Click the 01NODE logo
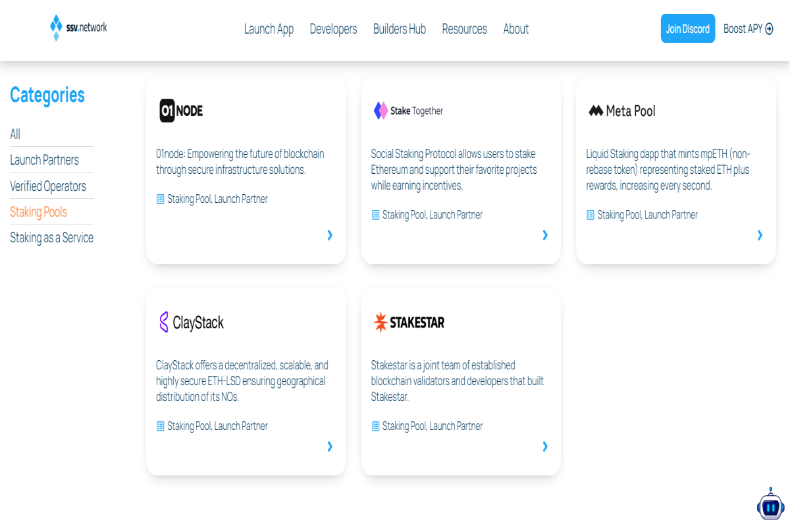 (x=181, y=111)
